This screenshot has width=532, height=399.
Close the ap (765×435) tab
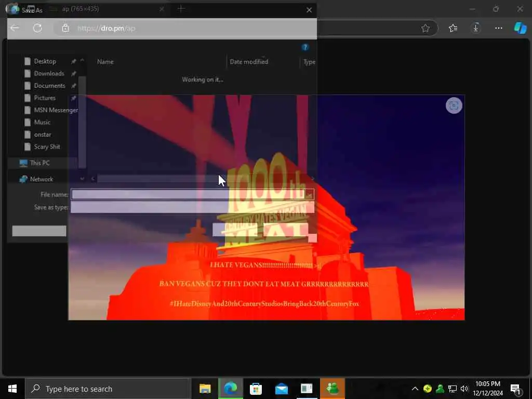tap(162, 9)
